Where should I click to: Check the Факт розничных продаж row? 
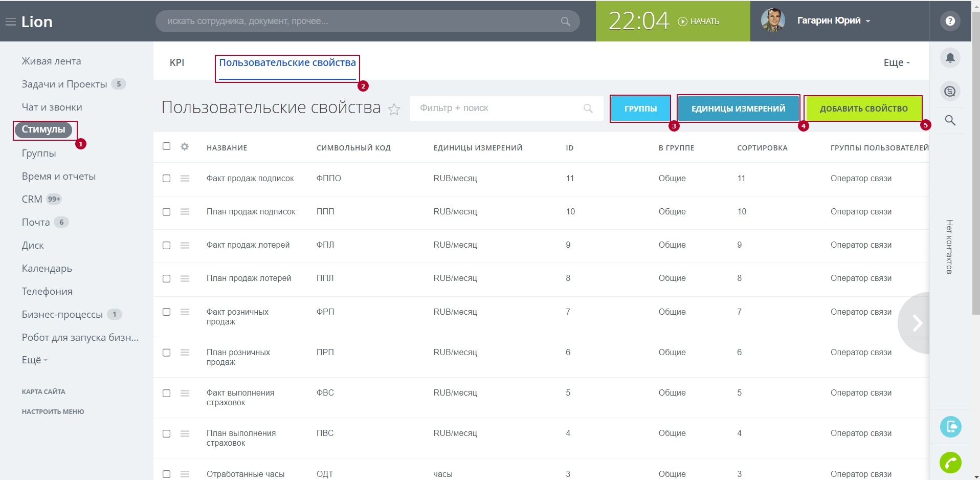pyautogui.click(x=166, y=312)
